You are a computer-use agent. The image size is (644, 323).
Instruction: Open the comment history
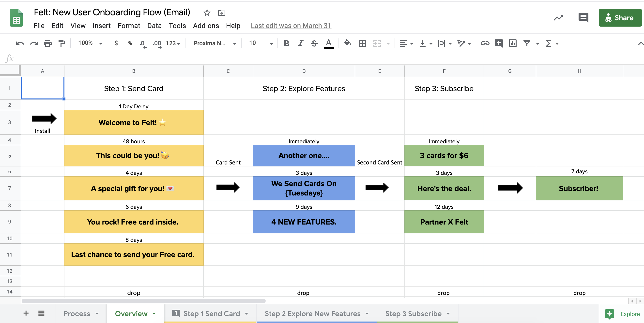[583, 17]
